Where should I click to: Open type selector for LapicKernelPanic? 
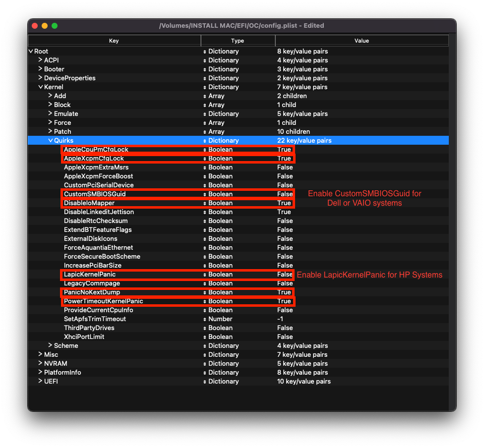click(x=205, y=275)
